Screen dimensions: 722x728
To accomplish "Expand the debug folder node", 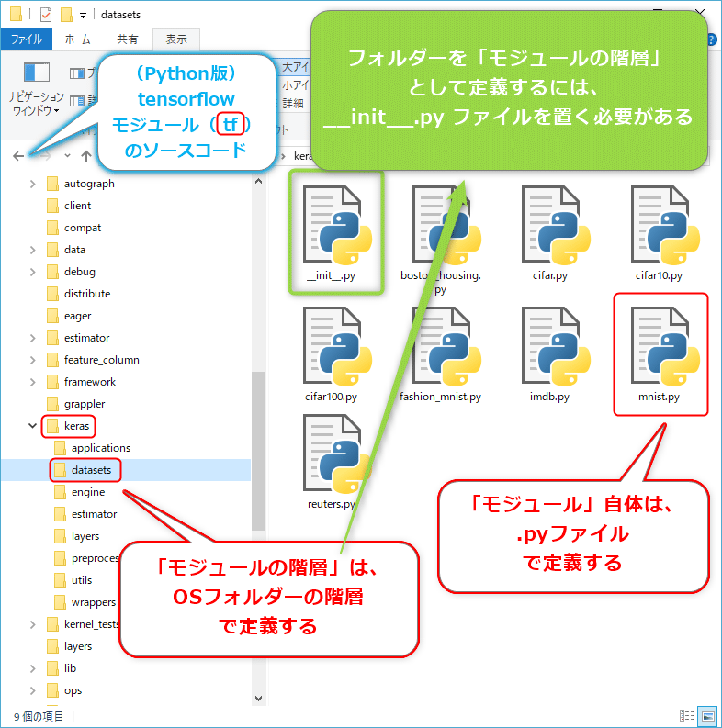I will [32, 272].
